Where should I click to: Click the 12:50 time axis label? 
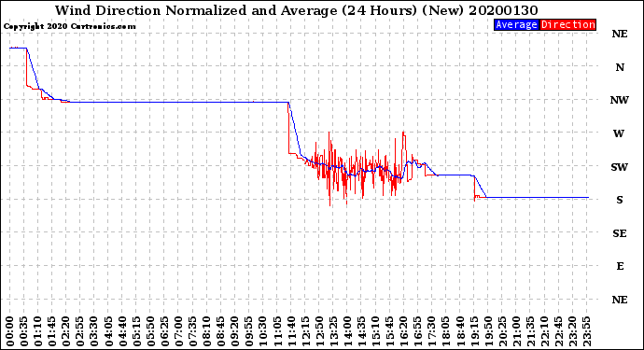tap(319, 331)
